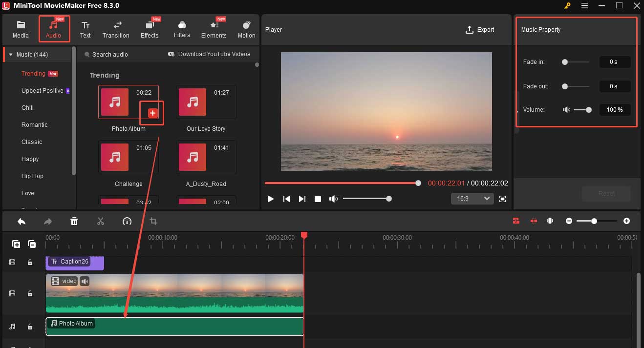The height and width of the screenshot is (348, 644).
Task: Add a new track
Action: click(x=16, y=244)
